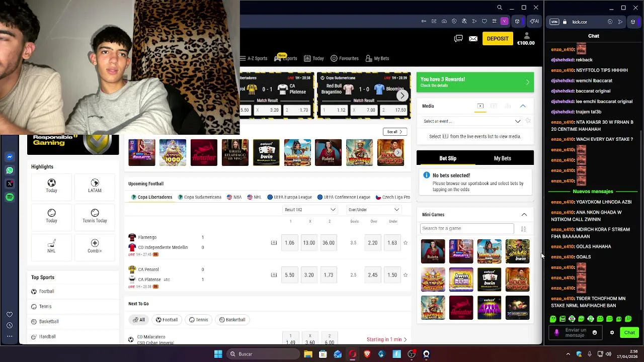Toggle the star beside Select an event
This screenshot has height=362, width=644.
coord(528,121)
